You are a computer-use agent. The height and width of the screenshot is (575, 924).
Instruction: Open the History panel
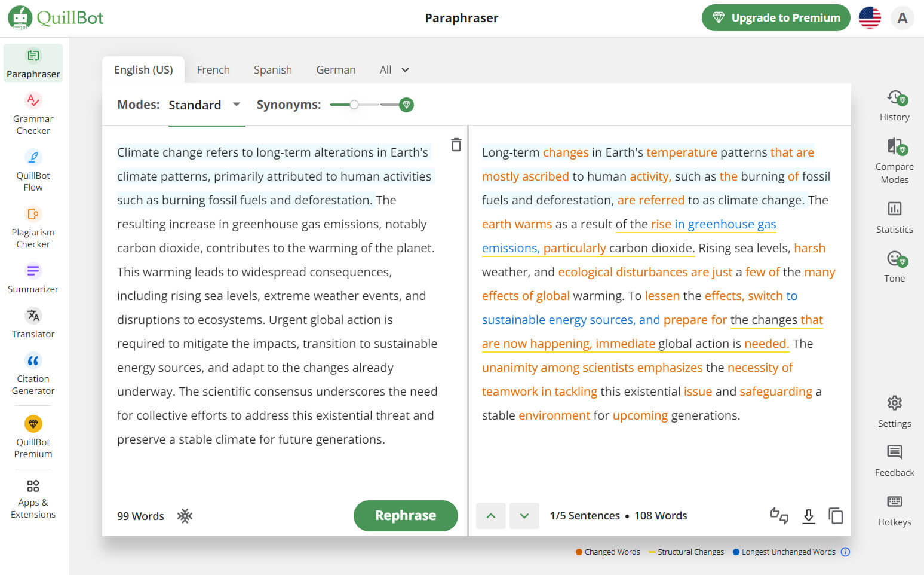pos(894,105)
